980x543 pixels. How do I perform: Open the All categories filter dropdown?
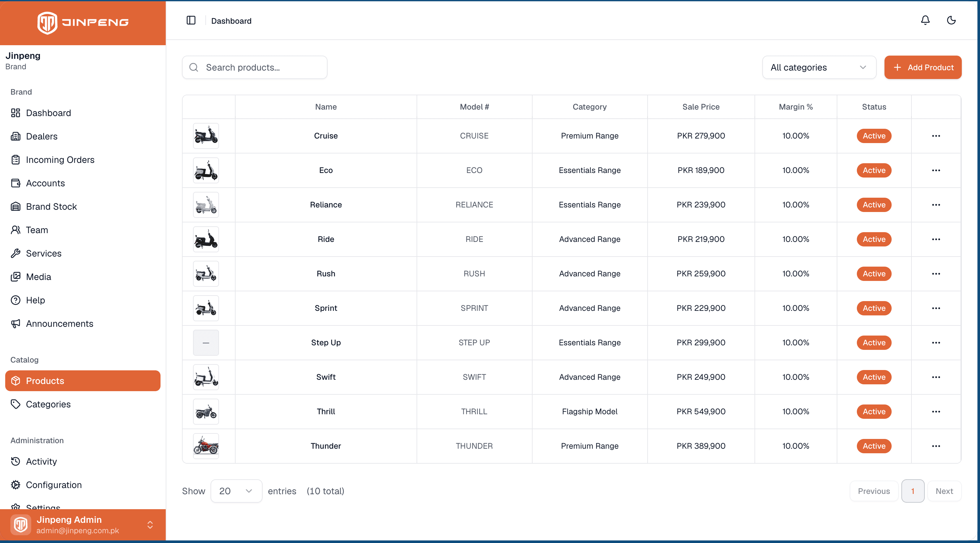[x=819, y=67]
